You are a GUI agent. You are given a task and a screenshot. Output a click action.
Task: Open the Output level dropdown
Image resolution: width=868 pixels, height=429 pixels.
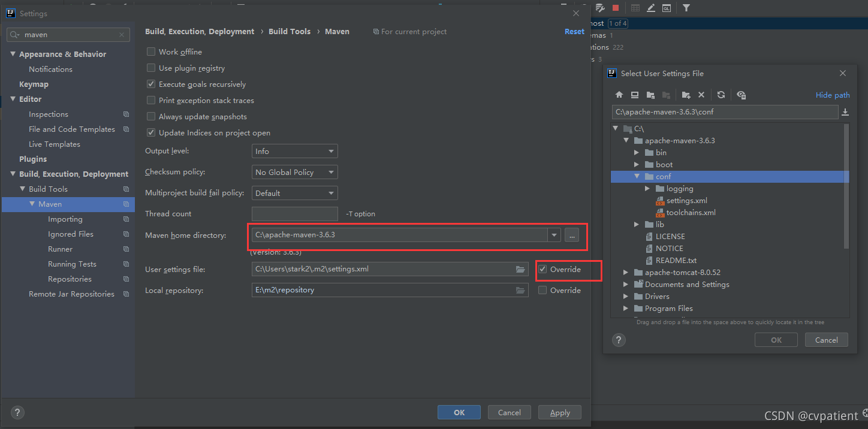(x=294, y=151)
